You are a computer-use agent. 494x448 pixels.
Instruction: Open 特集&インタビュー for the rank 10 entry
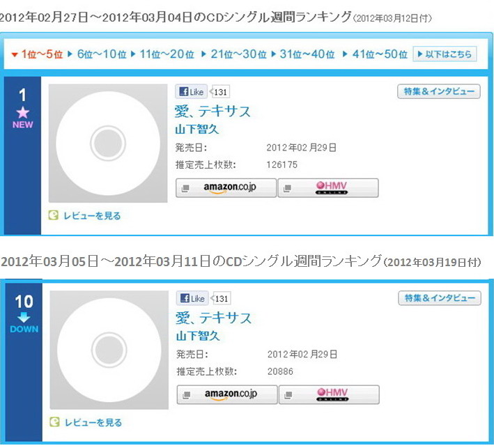[x=440, y=298]
